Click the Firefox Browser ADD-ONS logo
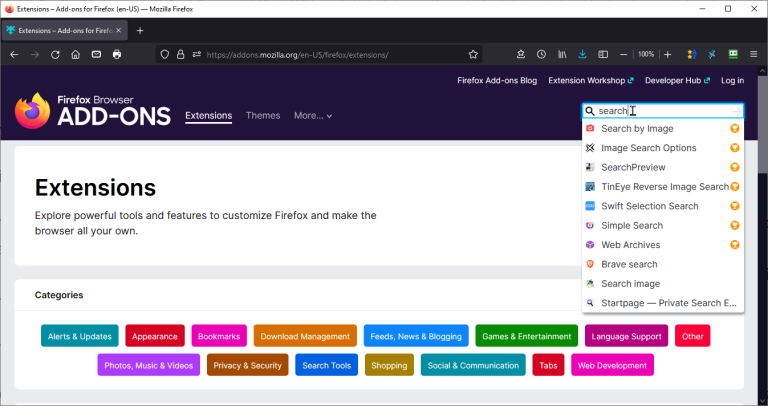Screen dimensions: 768x406 tap(93, 111)
